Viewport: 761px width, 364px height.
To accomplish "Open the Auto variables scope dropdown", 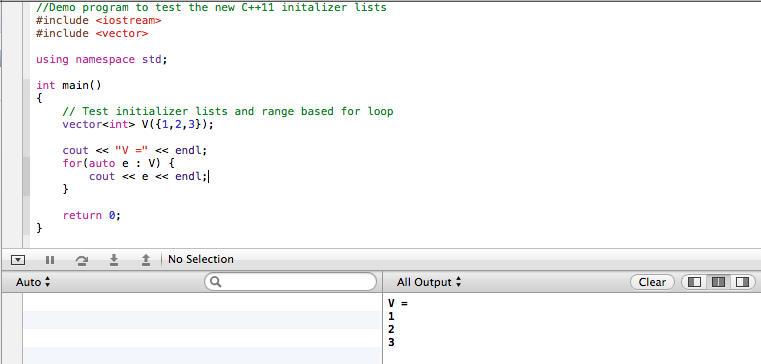I will coord(33,282).
